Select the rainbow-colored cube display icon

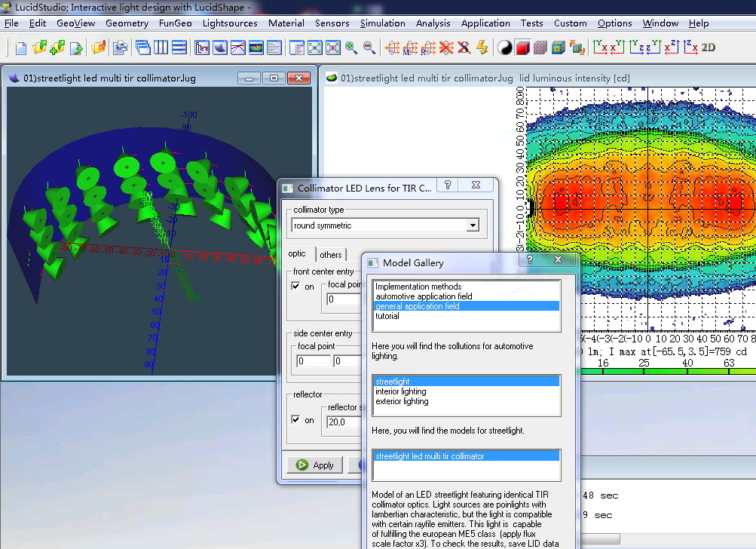pos(559,48)
